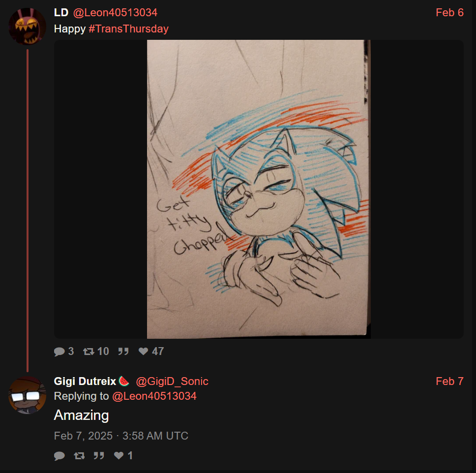Click the reply icon on Gigi's reply
Screen dimensions: 476x473
coord(59,456)
